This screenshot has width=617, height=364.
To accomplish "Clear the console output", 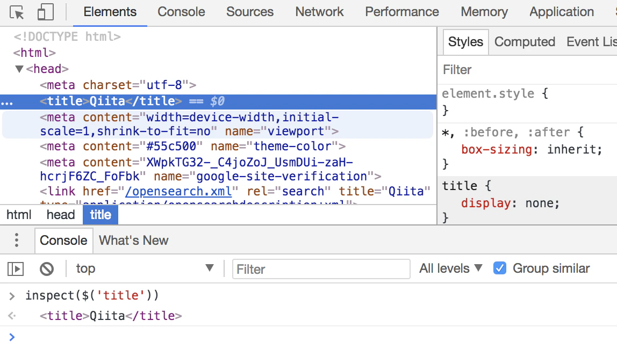I will [x=46, y=269].
